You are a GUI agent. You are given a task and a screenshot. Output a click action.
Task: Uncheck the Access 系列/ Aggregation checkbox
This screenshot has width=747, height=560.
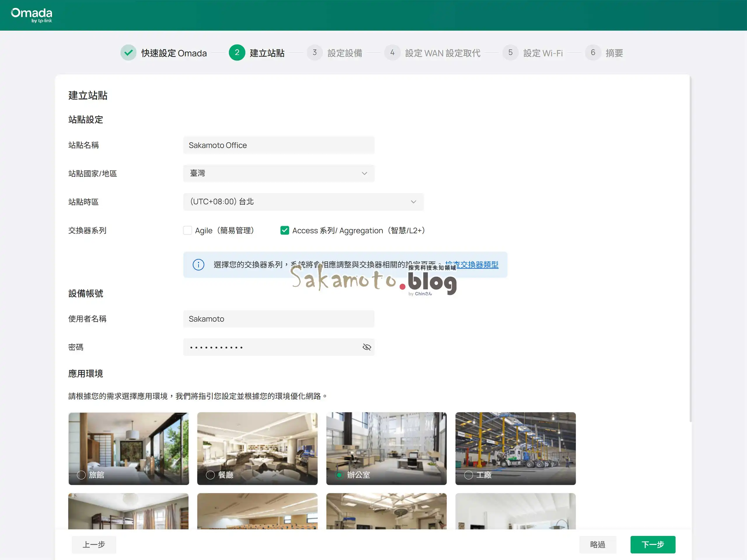point(285,230)
